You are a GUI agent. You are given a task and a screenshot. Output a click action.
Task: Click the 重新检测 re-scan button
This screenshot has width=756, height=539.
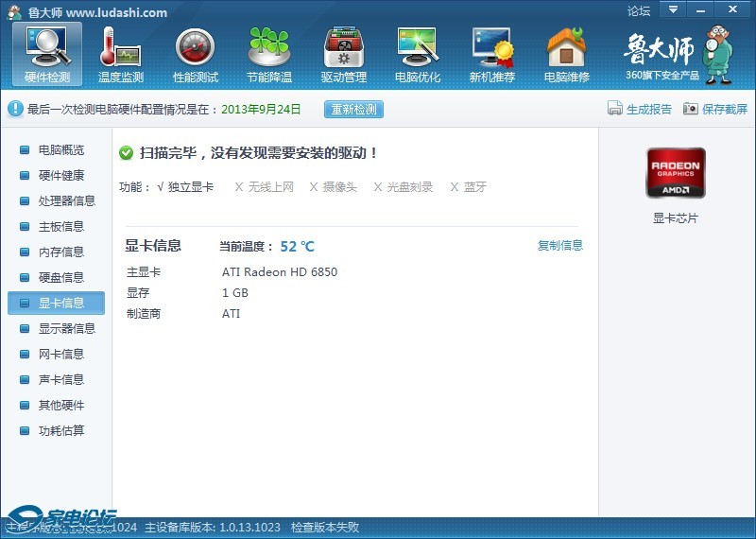pyautogui.click(x=353, y=109)
